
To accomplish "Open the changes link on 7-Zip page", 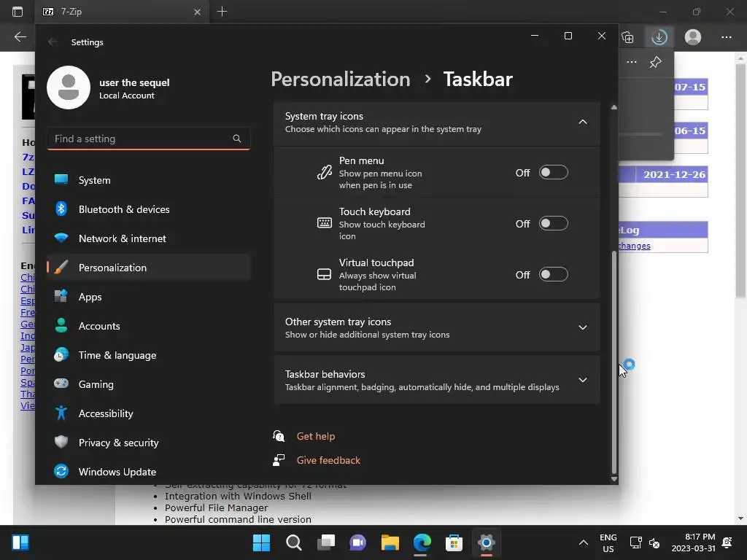I will point(634,246).
